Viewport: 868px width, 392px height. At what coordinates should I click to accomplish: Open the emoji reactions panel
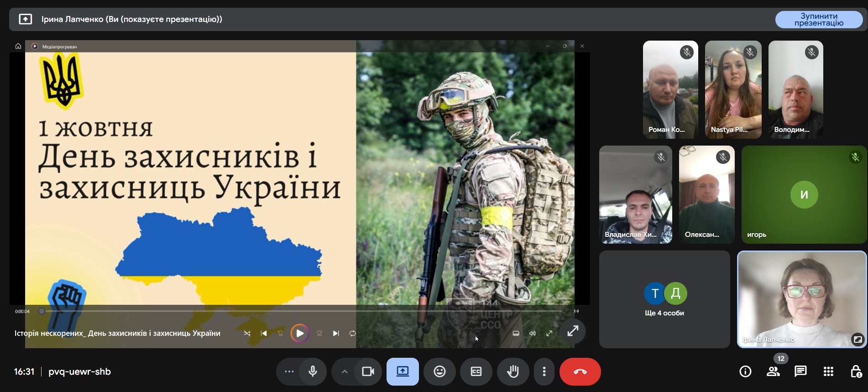[439, 371]
